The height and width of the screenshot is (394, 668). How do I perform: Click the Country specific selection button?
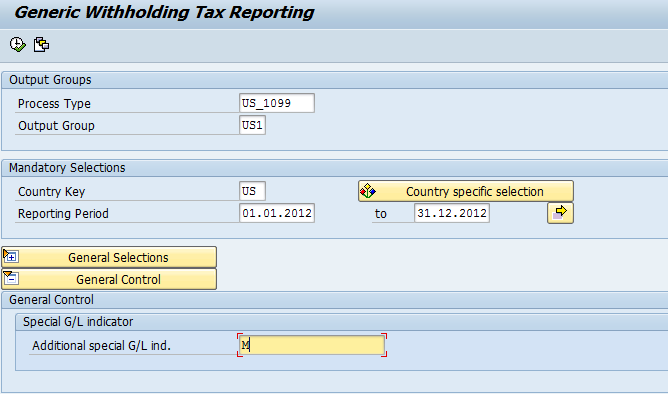point(466,191)
